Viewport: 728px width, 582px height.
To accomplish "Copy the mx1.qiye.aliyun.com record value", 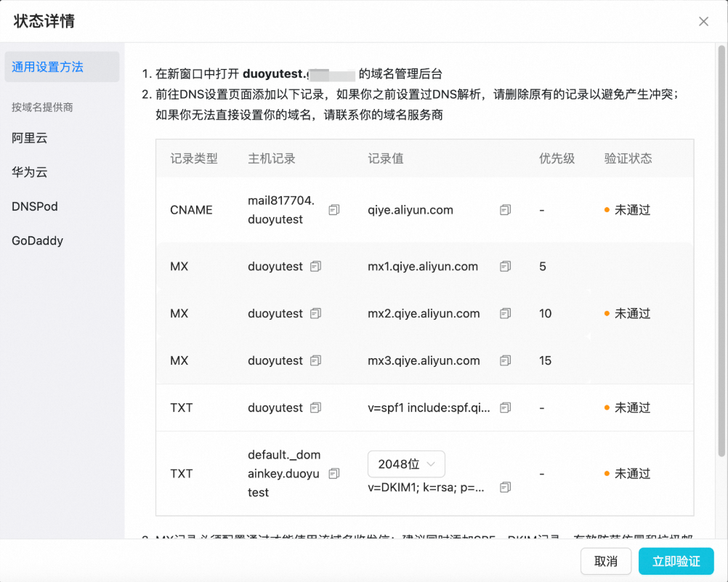I will tap(505, 266).
